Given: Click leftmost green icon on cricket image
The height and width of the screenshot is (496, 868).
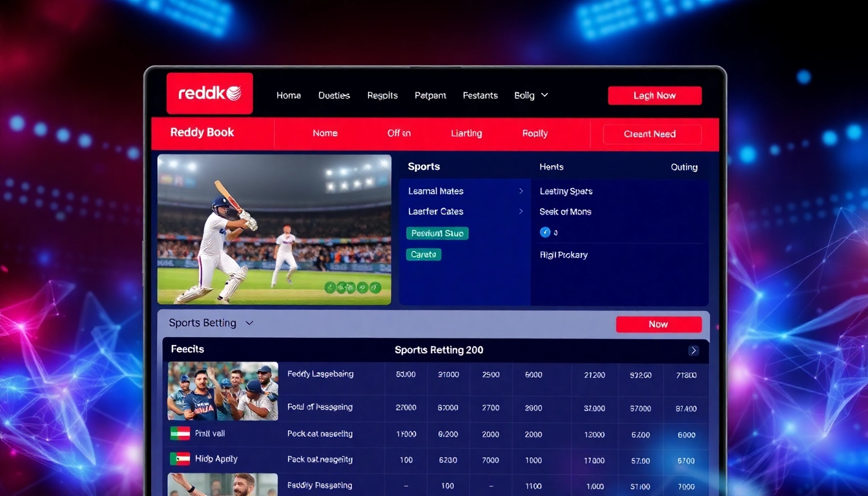Looking at the screenshot, I should point(330,287).
